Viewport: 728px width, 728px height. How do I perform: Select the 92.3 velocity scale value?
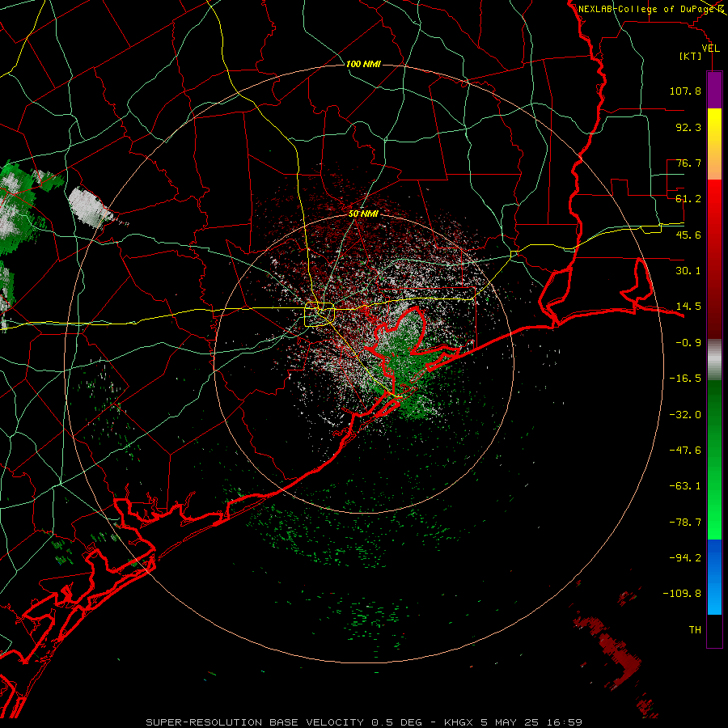[x=688, y=127]
